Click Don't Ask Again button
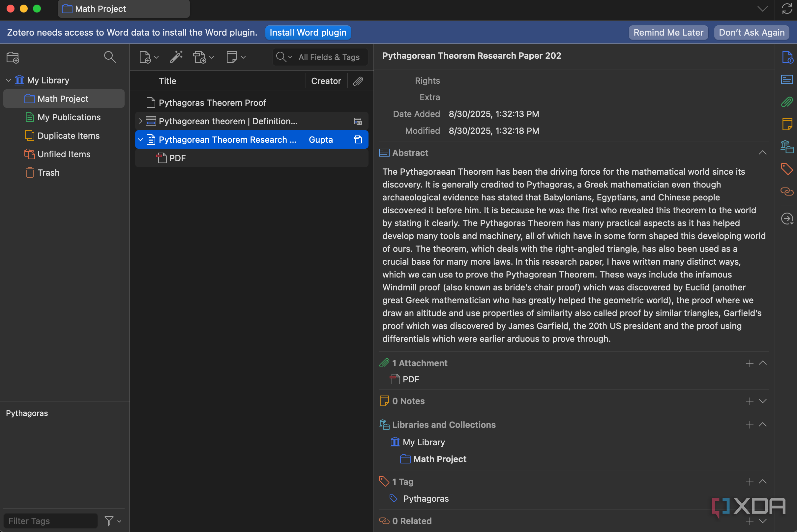The height and width of the screenshot is (532, 797). (x=751, y=33)
